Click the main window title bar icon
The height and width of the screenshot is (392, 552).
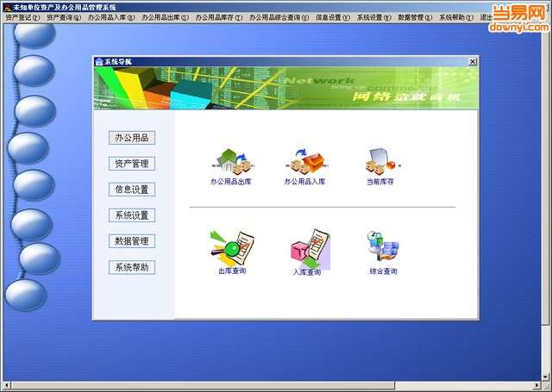pyautogui.click(x=8, y=8)
